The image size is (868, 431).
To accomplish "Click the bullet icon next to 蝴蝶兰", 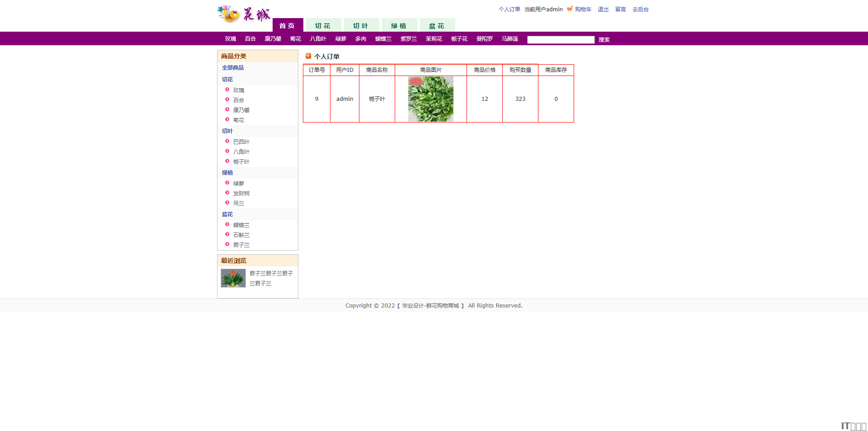I will coord(227,224).
